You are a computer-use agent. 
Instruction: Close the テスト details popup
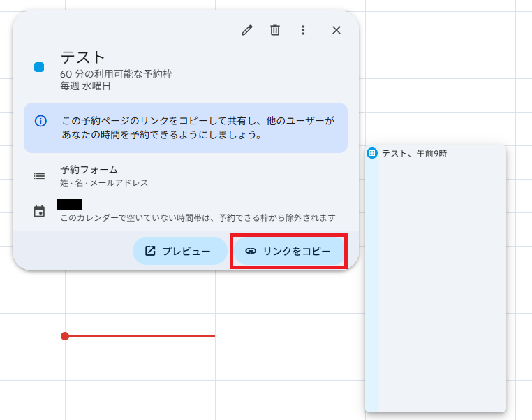(337, 30)
